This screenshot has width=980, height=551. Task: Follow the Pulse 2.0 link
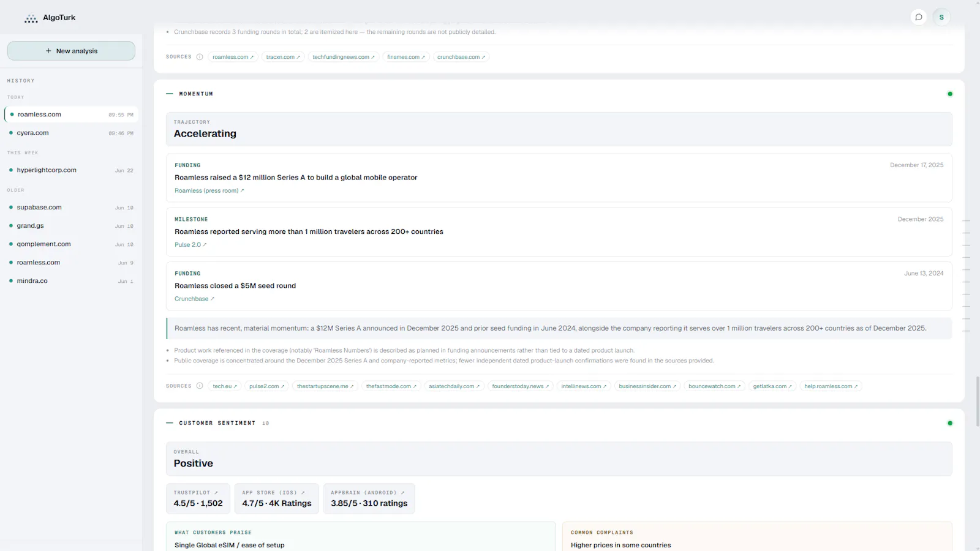(x=190, y=245)
